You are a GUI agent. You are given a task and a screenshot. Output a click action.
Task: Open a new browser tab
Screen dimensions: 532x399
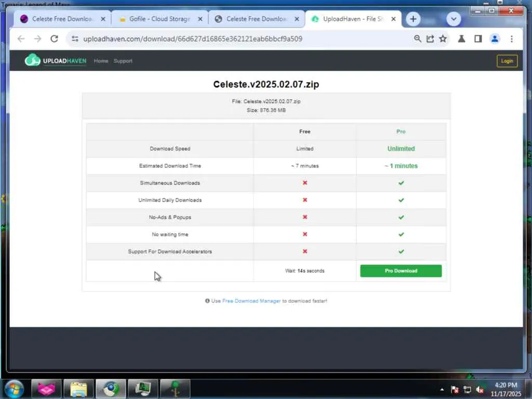pos(413,19)
